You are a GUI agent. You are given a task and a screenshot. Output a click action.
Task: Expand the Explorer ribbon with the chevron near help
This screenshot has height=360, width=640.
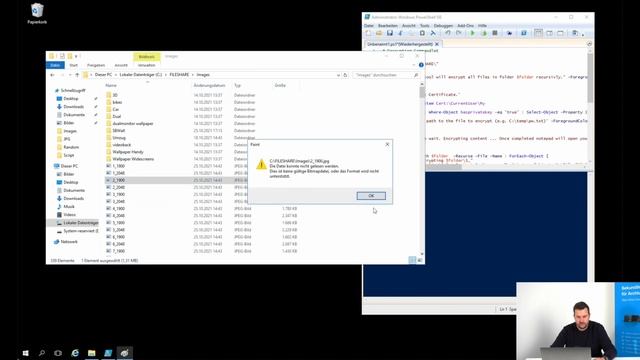[413, 65]
